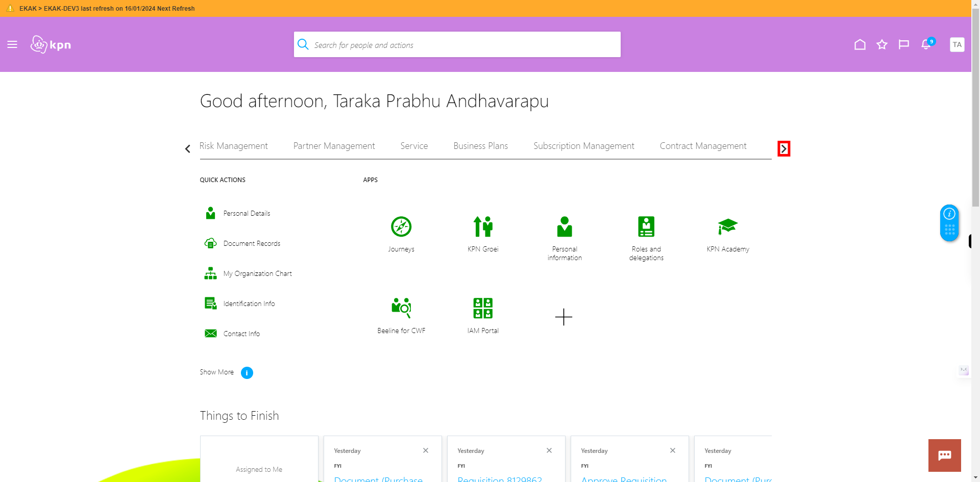Image resolution: width=980 pixels, height=482 pixels.
Task: Click the plus icon to add apps
Action: click(x=563, y=317)
